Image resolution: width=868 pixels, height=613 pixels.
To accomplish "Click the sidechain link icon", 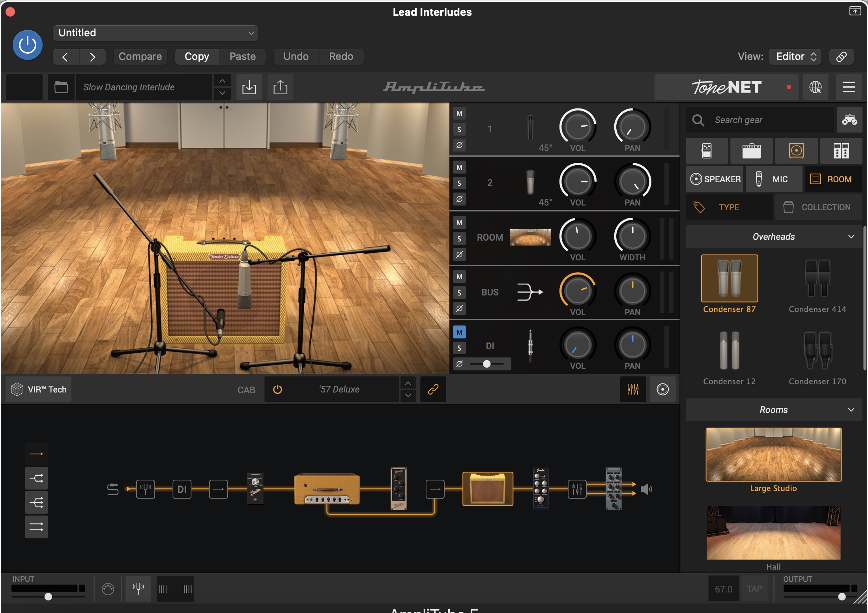I will pyautogui.click(x=841, y=56).
